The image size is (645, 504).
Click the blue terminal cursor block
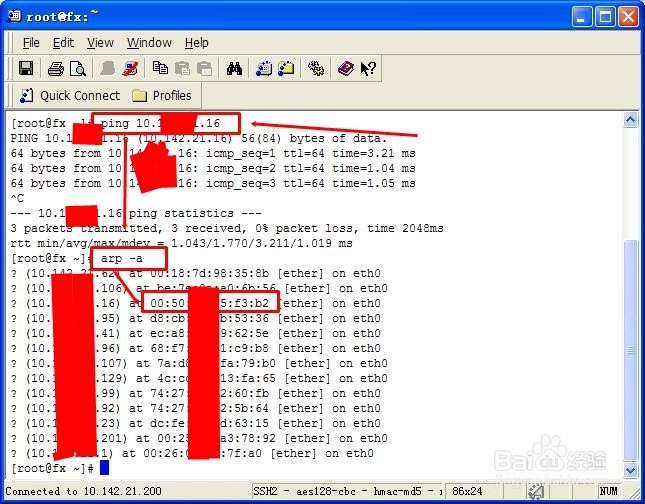[104, 468]
